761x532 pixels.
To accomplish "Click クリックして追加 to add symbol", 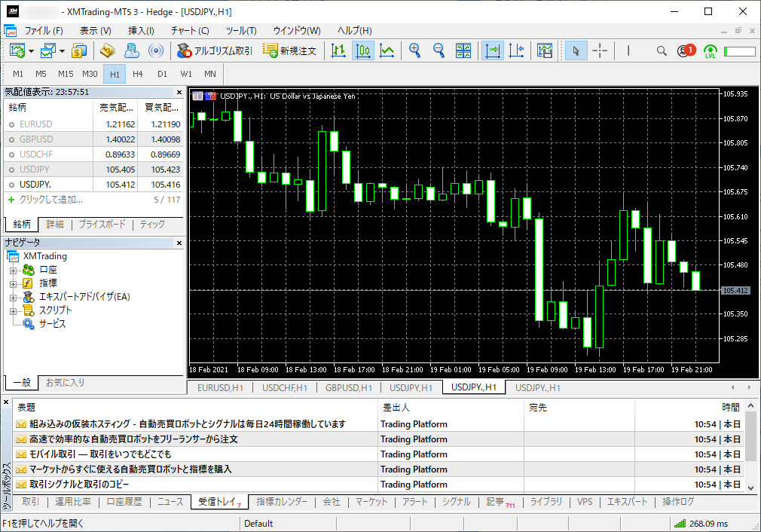I will tap(51, 200).
